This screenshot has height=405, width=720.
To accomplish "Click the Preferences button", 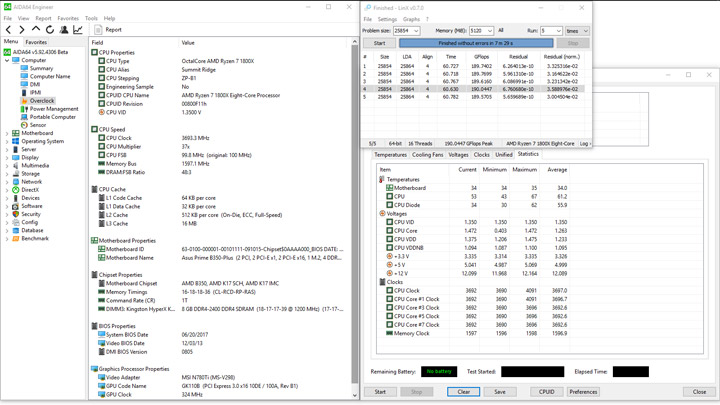I will pos(583,392).
